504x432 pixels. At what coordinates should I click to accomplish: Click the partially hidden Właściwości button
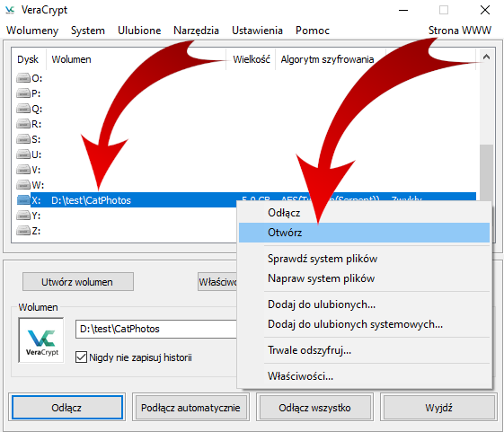(217, 282)
